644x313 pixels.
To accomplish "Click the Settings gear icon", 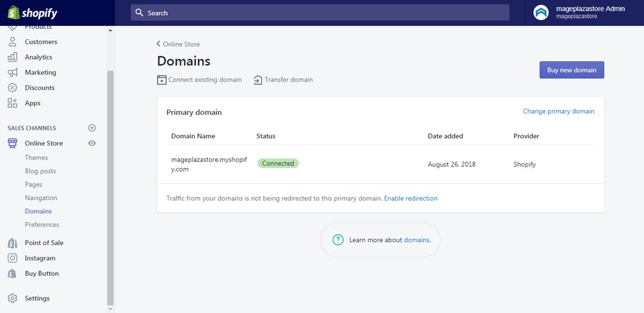I will [x=12, y=299].
